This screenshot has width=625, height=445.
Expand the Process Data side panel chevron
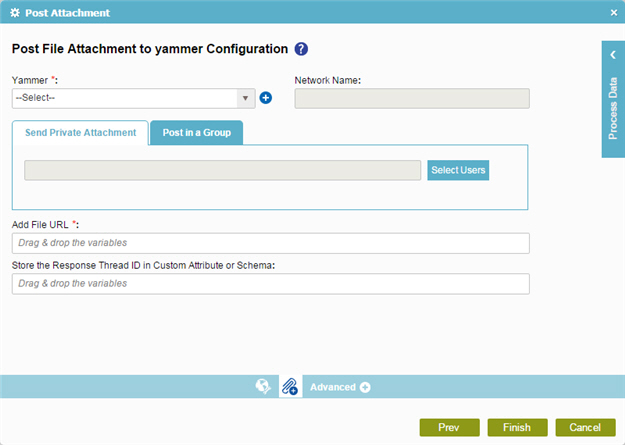point(613,55)
